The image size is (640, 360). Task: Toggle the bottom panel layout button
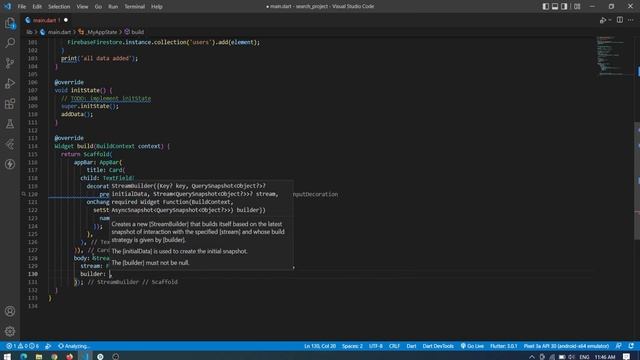coord(555,6)
